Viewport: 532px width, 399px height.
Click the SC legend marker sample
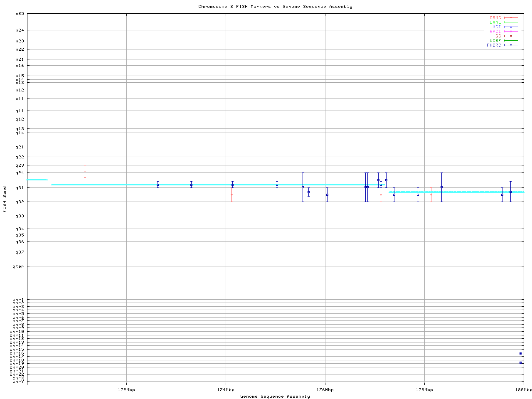point(511,36)
